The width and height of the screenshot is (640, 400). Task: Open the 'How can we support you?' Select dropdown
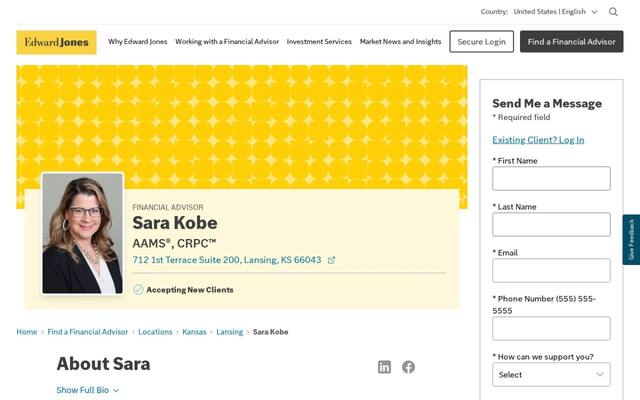pyautogui.click(x=551, y=375)
